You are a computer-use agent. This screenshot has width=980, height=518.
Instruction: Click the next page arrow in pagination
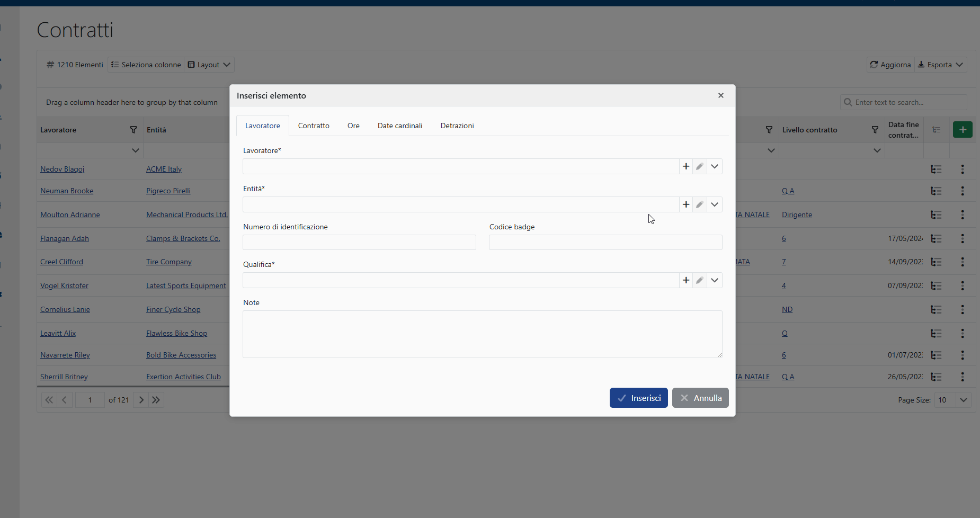click(x=141, y=400)
